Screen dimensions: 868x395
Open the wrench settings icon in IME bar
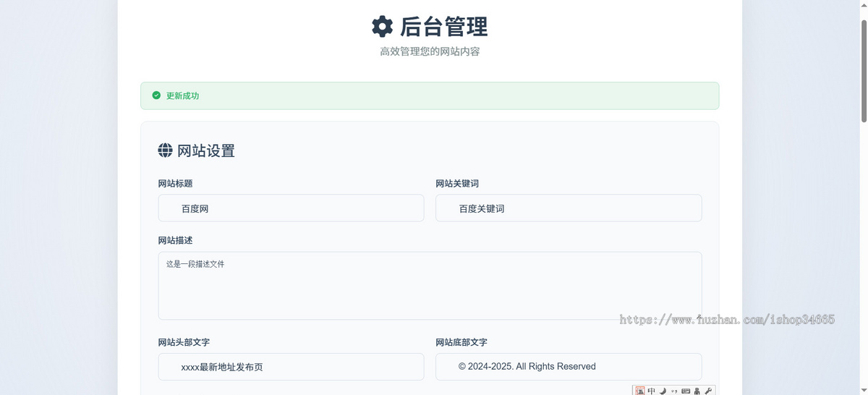coord(708,391)
